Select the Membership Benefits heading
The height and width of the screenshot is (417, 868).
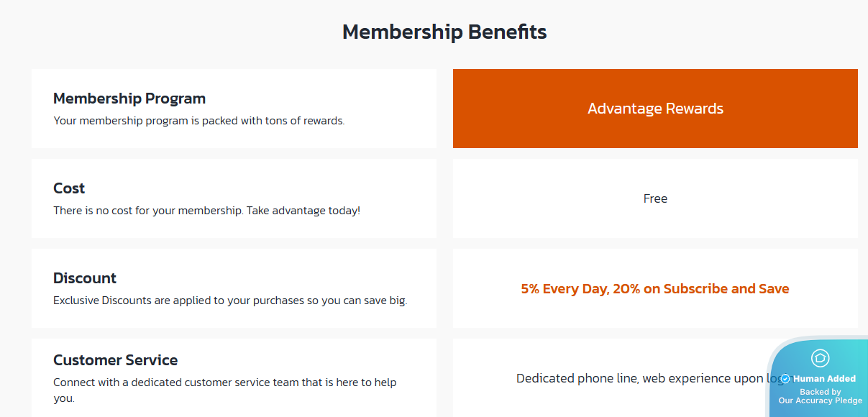tap(444, 32)
